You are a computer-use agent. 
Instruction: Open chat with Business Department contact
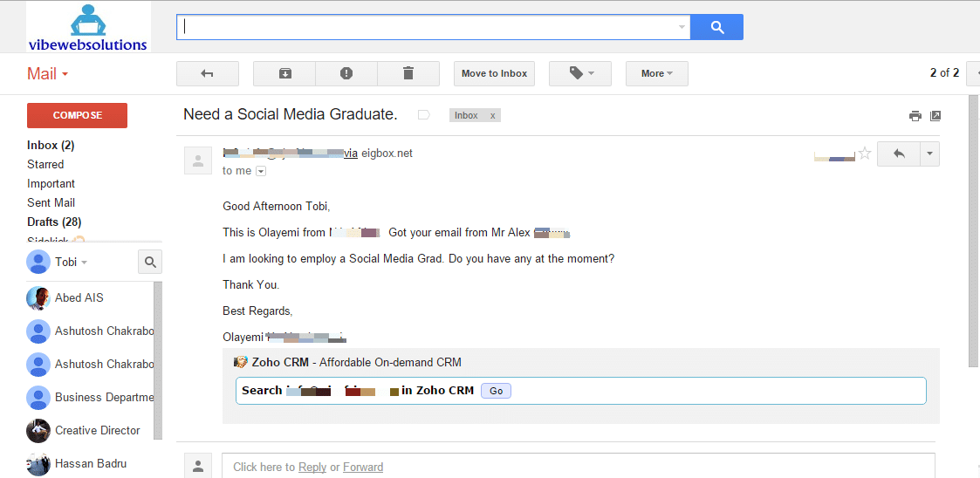pyautogui.click(x=105, y=398)
